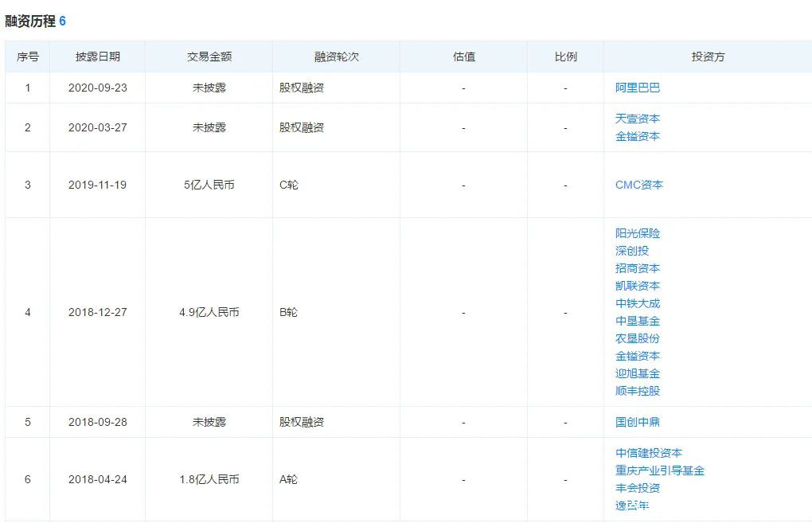Click the 4.9亿人民币 amount cell
812x523 pixels.
click(209, 313)
